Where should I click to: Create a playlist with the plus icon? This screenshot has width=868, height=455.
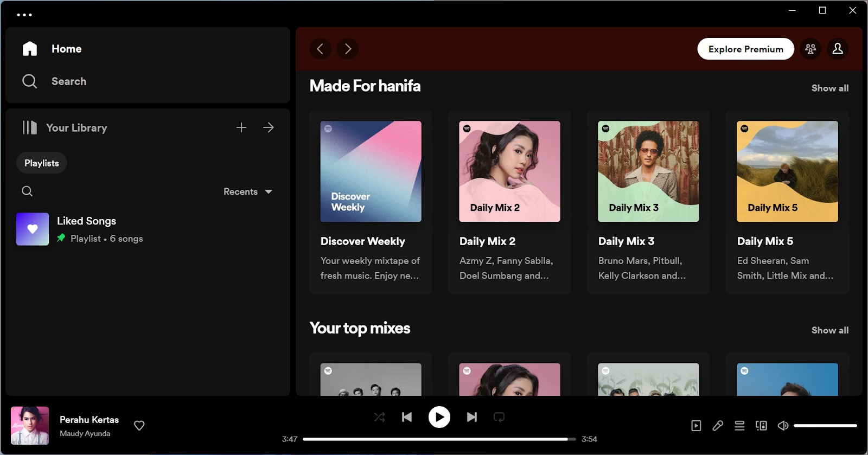click(x=241, y=127)
